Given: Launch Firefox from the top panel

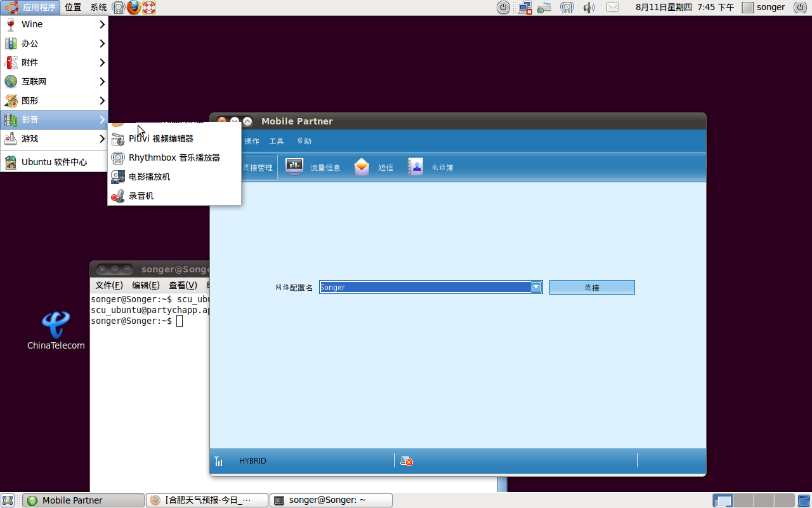Looking at the screenshot, I should (134, 8).
